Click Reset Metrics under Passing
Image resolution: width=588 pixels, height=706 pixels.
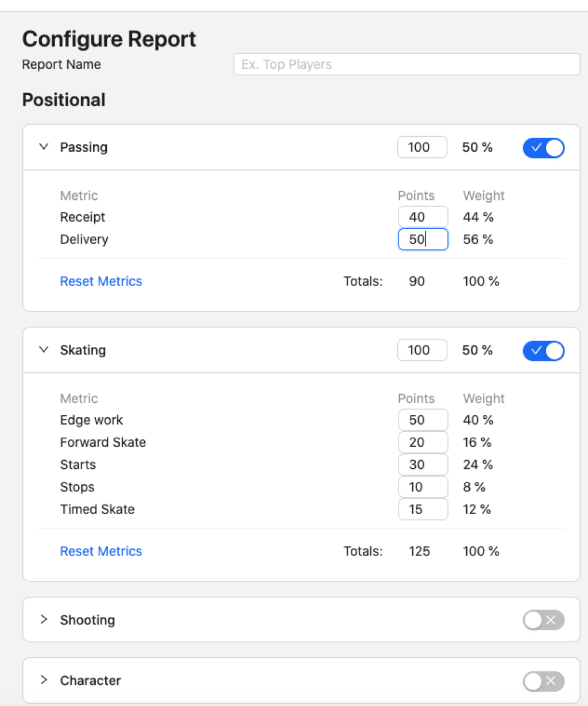[101, 281]
